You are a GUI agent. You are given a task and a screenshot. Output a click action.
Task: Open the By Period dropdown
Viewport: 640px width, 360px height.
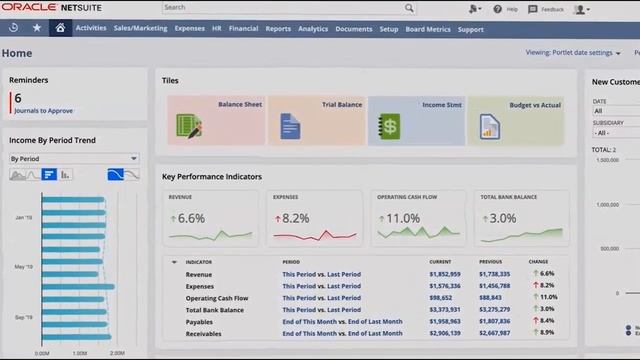coord(74,159)
